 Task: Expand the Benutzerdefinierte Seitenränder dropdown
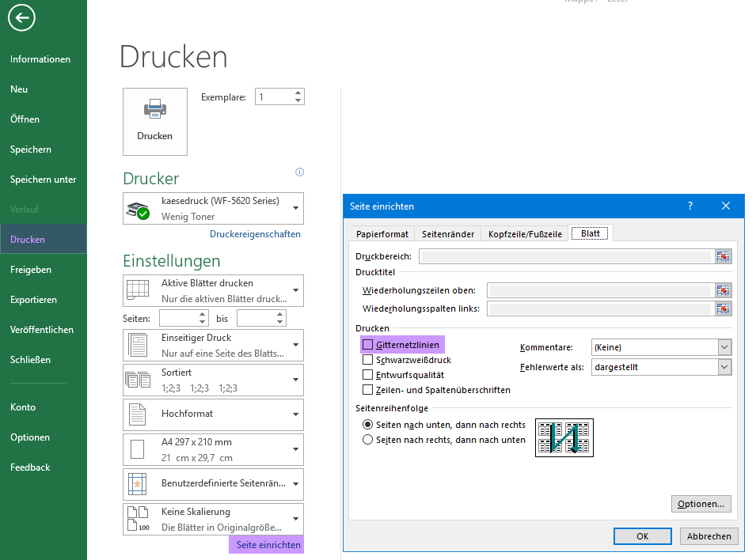pyautogui.click(x=295, y=484)
